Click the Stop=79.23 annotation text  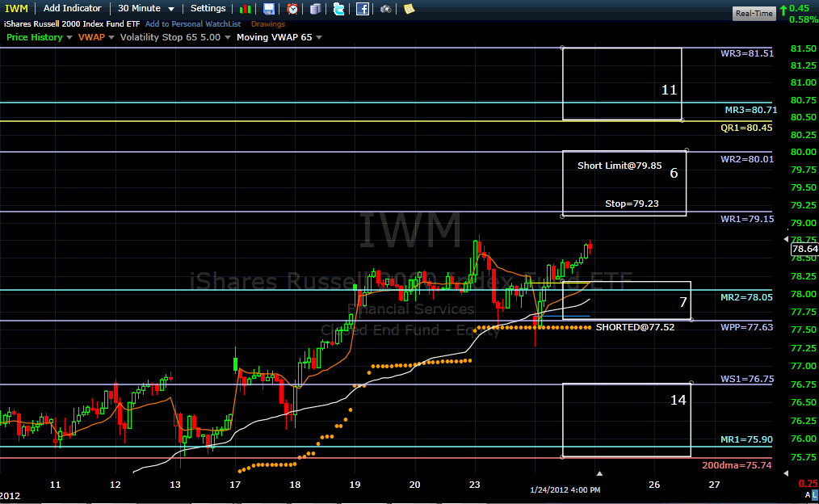pos(632,204)
